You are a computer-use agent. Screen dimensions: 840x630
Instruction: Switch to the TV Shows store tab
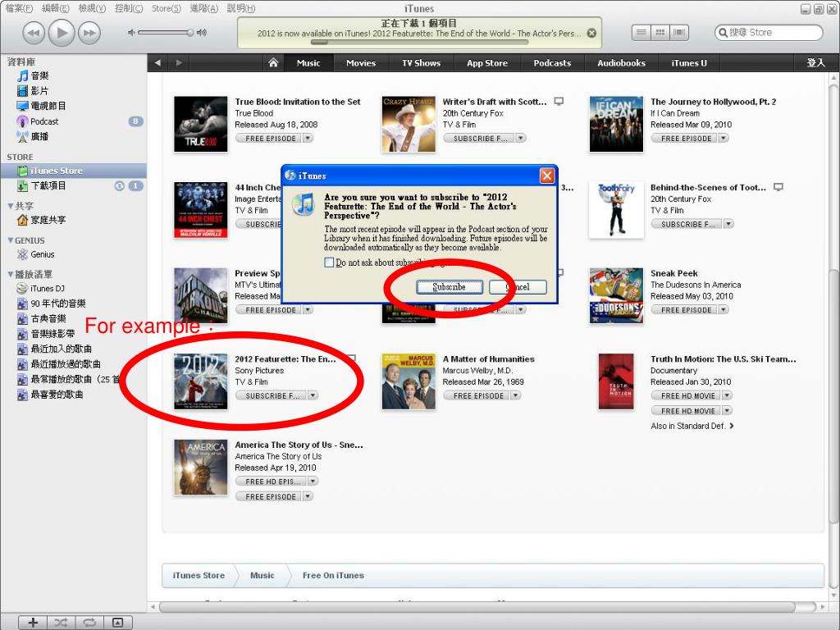pos(421,62)
